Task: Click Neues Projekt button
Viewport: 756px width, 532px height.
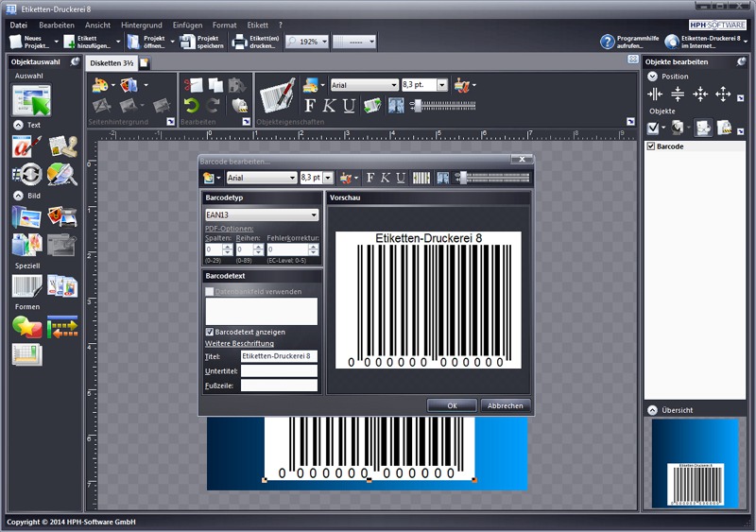Action: pos(30,42)
